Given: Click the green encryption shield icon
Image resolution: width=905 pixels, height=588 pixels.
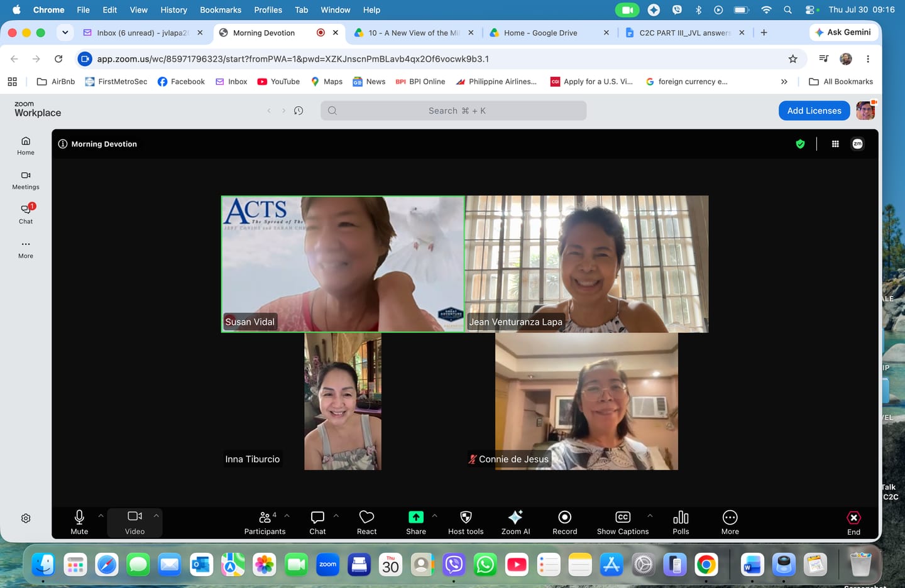Looking at the screenshot, I should point(800,144).
